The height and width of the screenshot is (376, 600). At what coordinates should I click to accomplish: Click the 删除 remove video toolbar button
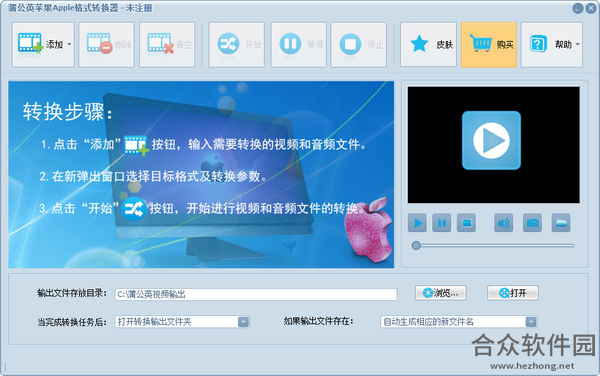coord(106,45)
